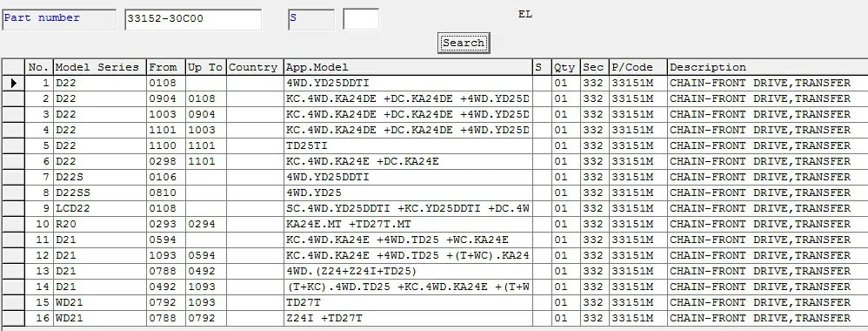Click the P/Code column header
Screen dimensions: 868x331
click(638, 67)
